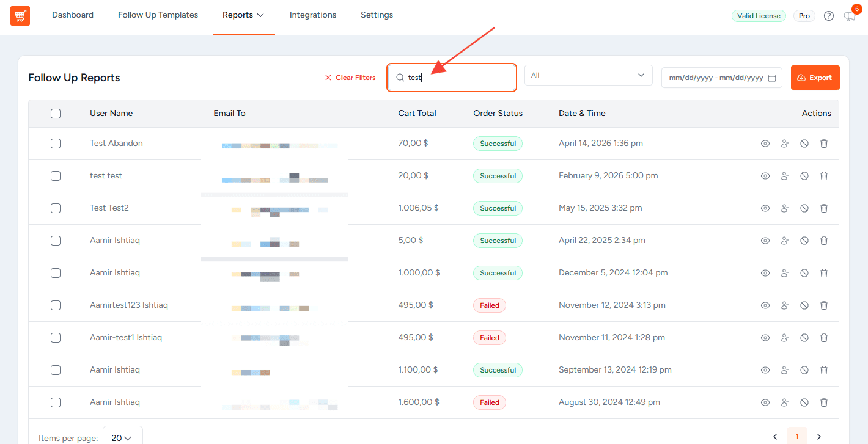The image size is (868, 444).
Task: Check the Test Abandon row checkbox
Action: tap(56, 144)
